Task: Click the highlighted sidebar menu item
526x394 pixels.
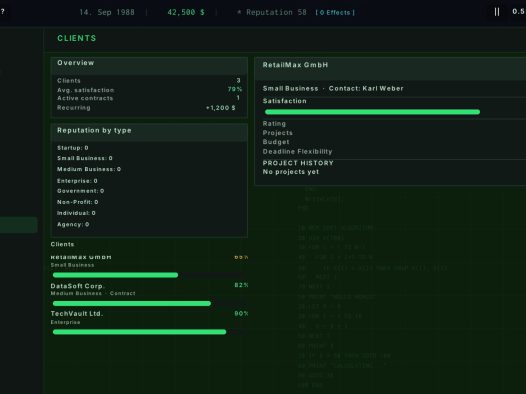Action: (x=18, y=225)
